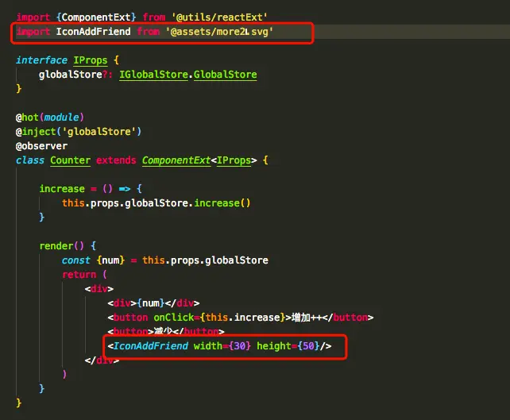Viewport: 510px width, 420px height.
Task: Click ComponentExt in the class declaration
Action: 176,160
